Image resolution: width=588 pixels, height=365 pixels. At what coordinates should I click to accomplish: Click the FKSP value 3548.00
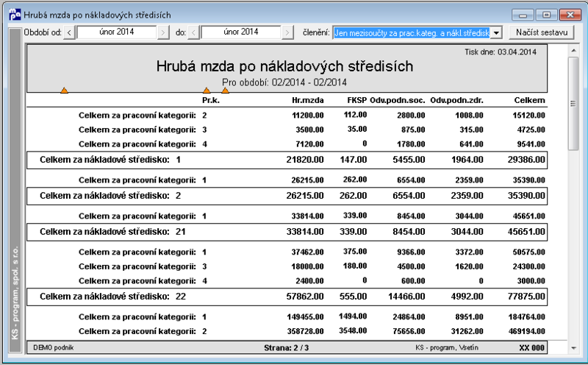pos(353,331)
